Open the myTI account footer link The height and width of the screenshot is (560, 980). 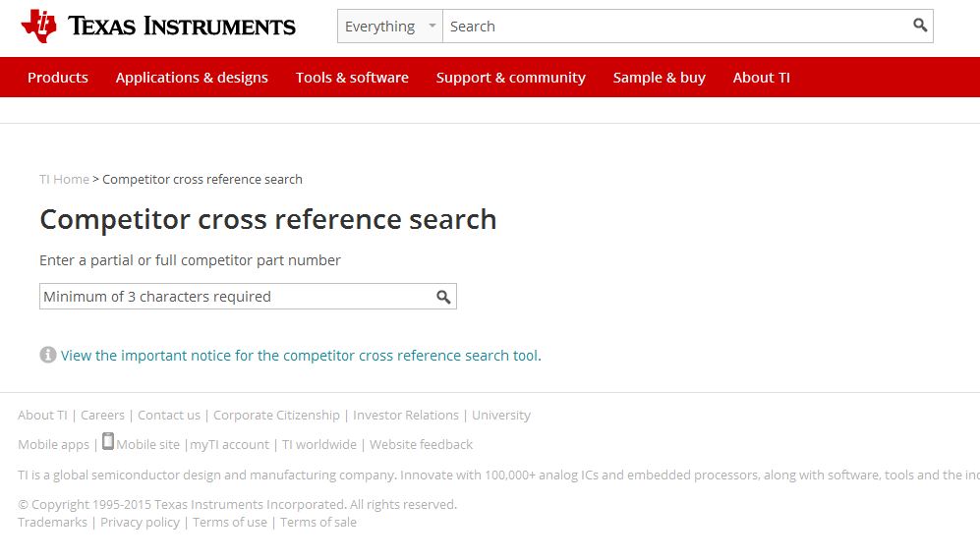tap(229, 444)
